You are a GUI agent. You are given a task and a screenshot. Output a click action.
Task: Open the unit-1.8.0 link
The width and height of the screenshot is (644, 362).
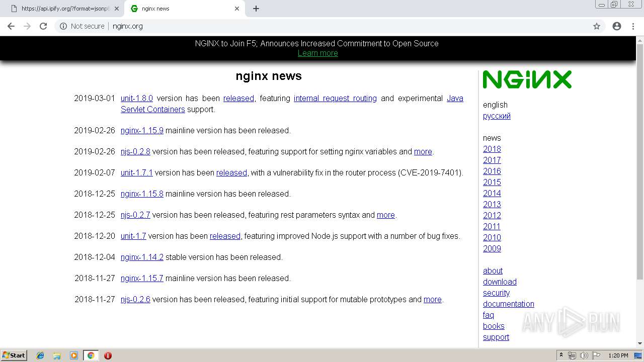137,99
